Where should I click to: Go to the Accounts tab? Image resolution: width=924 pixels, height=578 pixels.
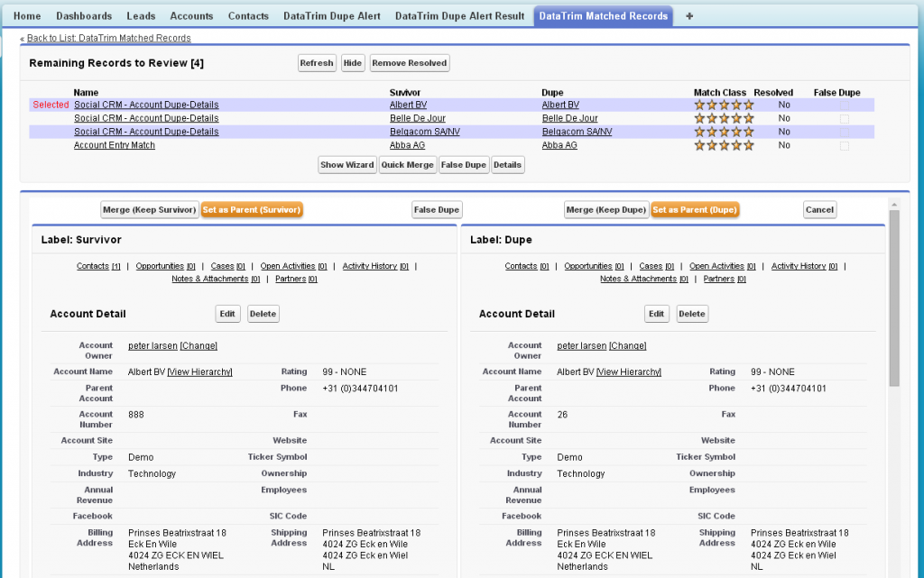(x=191, y=16)
